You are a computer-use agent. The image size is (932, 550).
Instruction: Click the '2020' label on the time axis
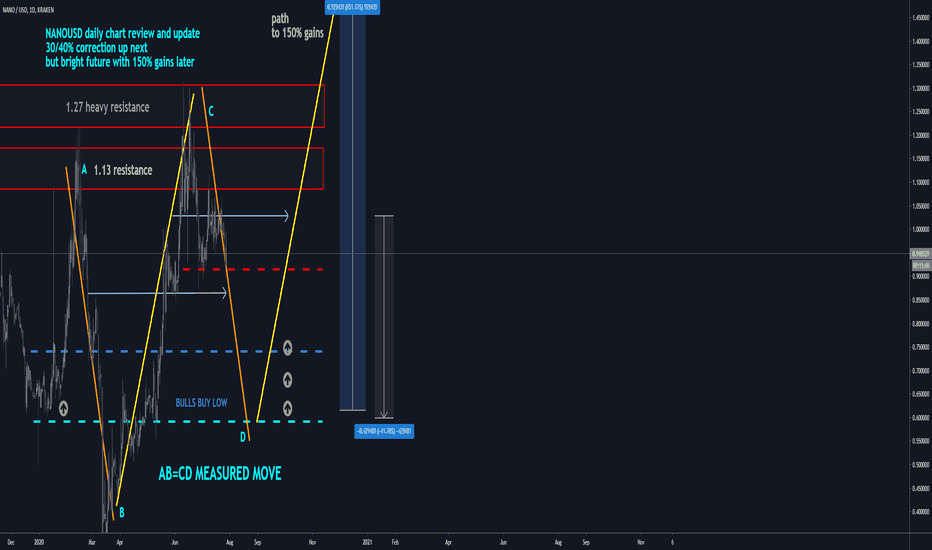[39, 542]
